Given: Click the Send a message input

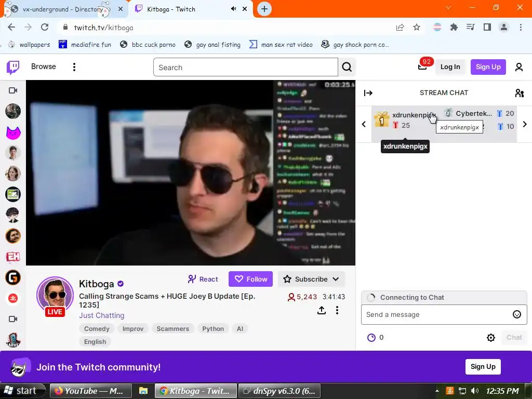Looking at the screenshot, I should [444, 314].
